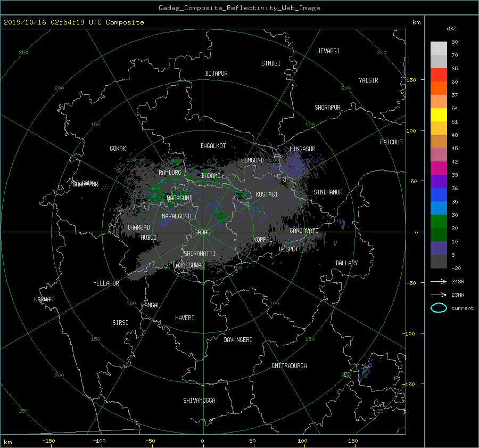Click the SHIVAMOGGA city label
The height and width of the screenshot is (448, 479).
click(199, 401)
